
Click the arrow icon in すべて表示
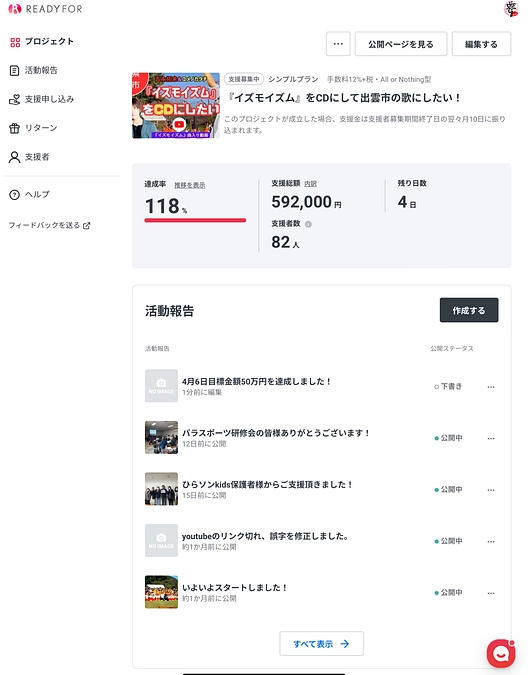345,644
